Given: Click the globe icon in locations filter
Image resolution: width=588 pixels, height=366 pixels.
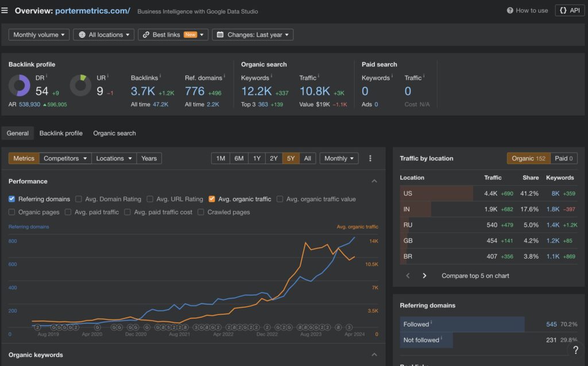Looking at the screenshot, I should pos(82,34).
